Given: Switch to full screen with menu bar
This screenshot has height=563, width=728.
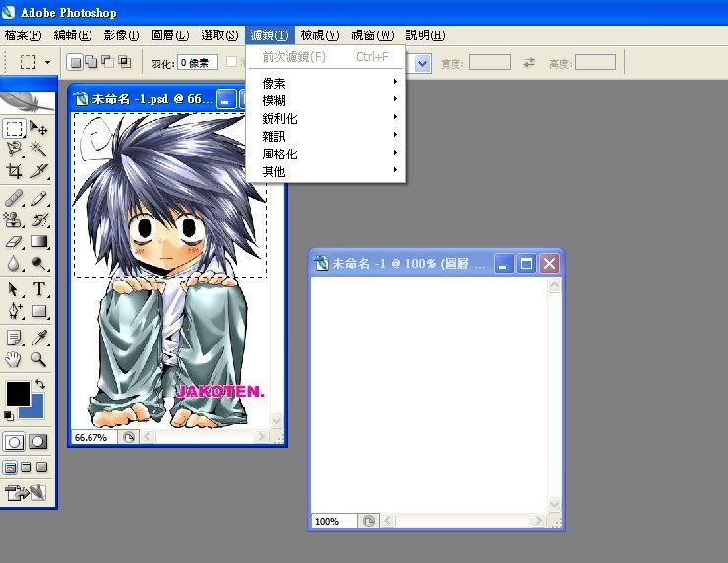Looking at the screenshot, I should pyautogui.click(x=27, y=468).
